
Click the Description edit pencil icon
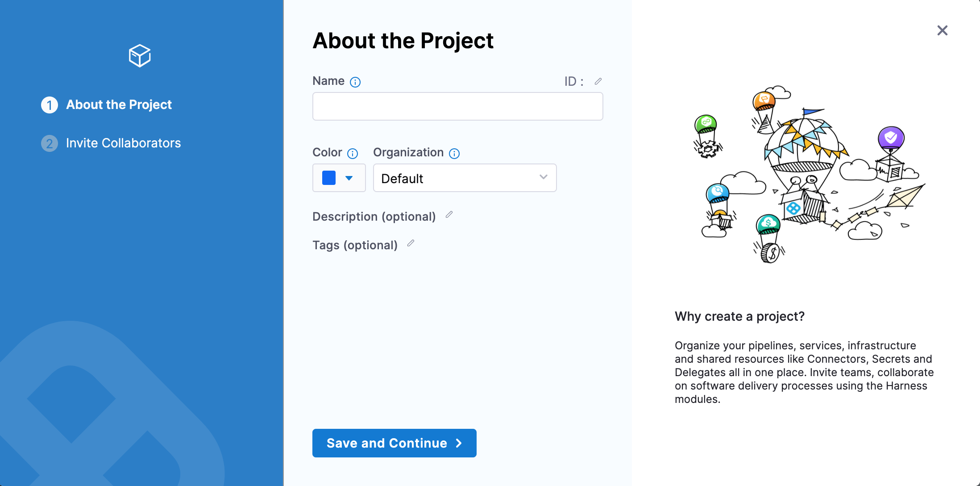(449, 215)
